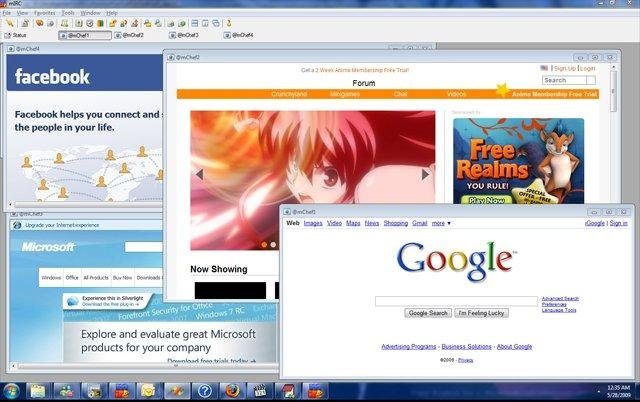Open the file explorer folder on the taskbar
Image resolution: width=640 pixels, height=402 pixels.
(38, 391)
